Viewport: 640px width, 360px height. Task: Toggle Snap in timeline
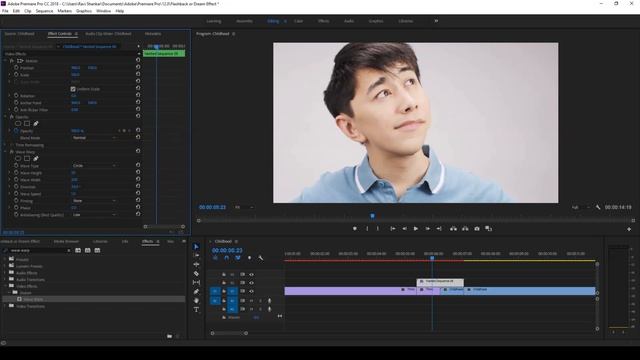[x=227, y=258]
